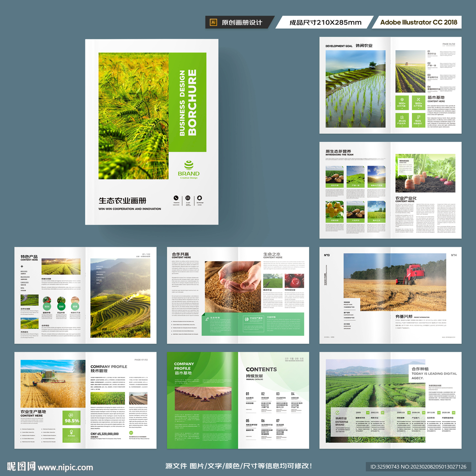Click the recycle-arrows icon above 休闲农业 ENTERPSE BRAND
Image resolution: width=476 pixels, height=476 pixels.
pos(337,413)
